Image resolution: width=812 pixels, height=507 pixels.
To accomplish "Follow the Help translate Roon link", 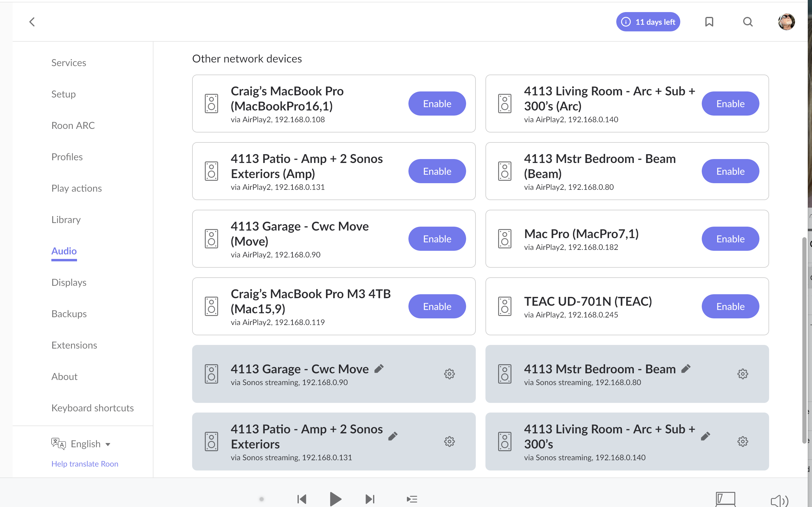I will 85,464.
